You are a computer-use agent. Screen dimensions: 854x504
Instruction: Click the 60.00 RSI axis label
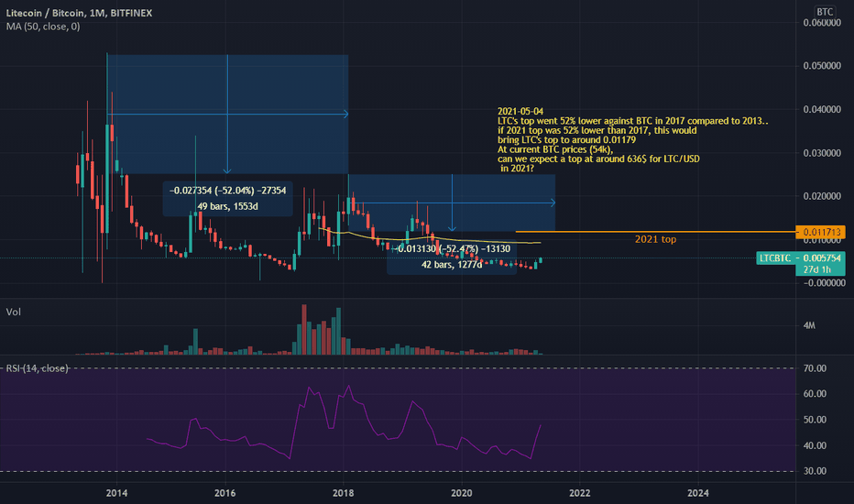[815, 393]
